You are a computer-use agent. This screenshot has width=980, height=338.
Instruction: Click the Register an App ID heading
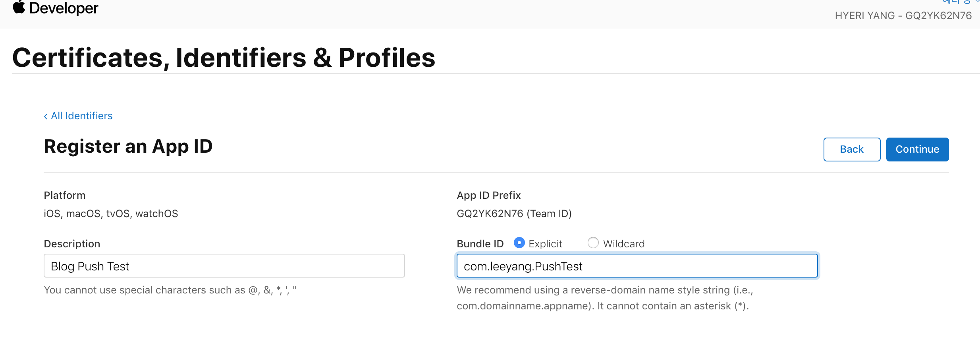point(128,146)
